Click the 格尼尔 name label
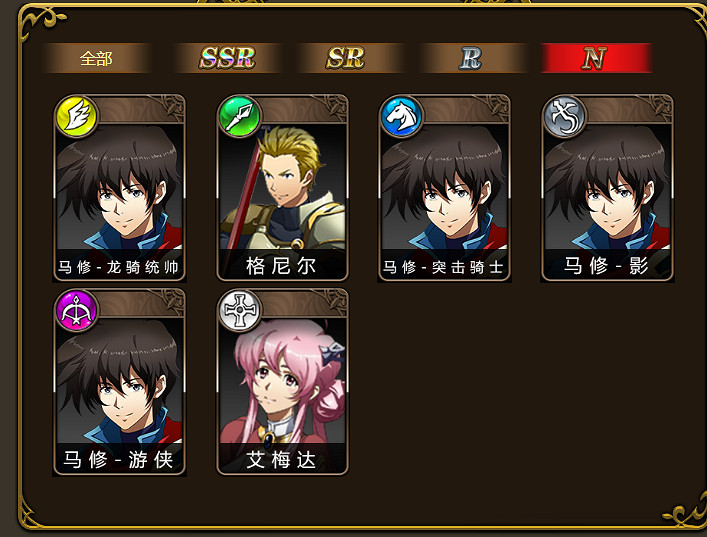This screenshot has height=537, width=707. coord(281,266)
